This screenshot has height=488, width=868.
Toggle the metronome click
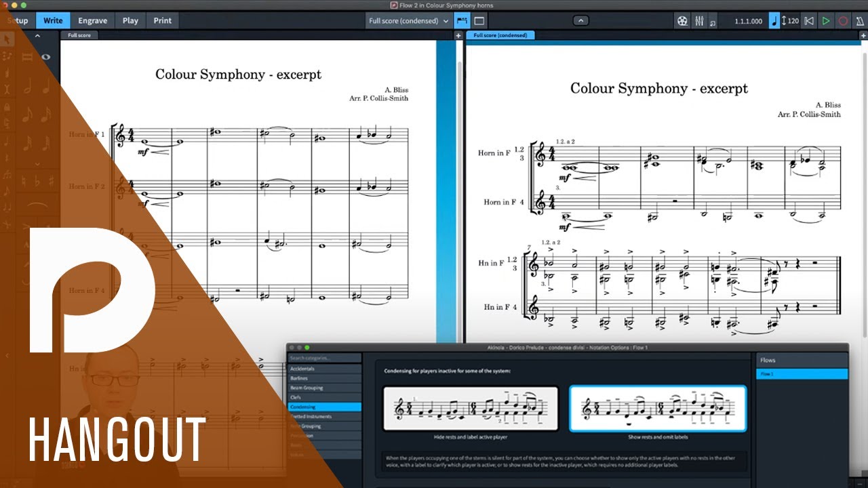(x=860, y=21)
